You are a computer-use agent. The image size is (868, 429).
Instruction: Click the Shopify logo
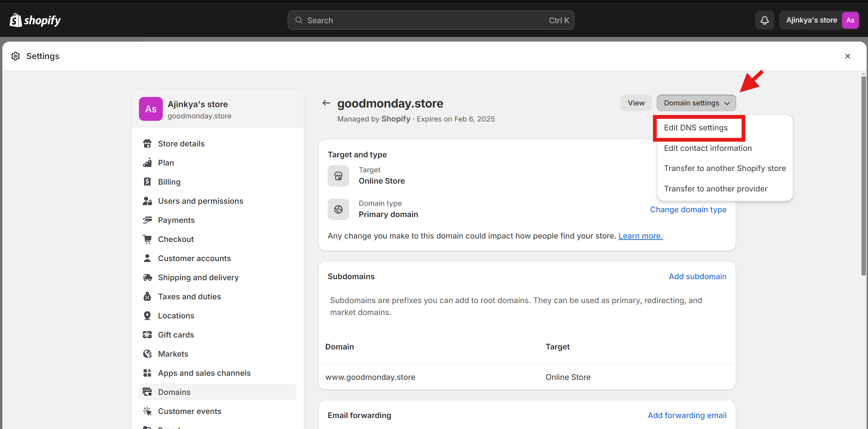coord(35,20)
